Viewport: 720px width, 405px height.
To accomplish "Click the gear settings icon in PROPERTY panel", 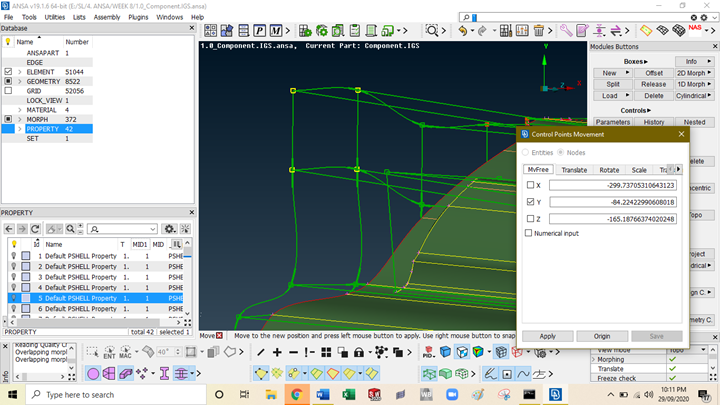I will point(169,229).
